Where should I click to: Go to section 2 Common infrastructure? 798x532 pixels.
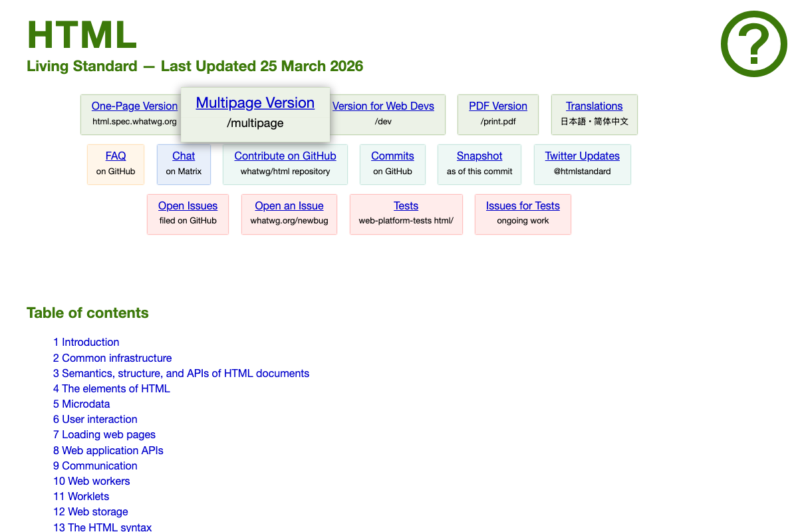(112, 358)
